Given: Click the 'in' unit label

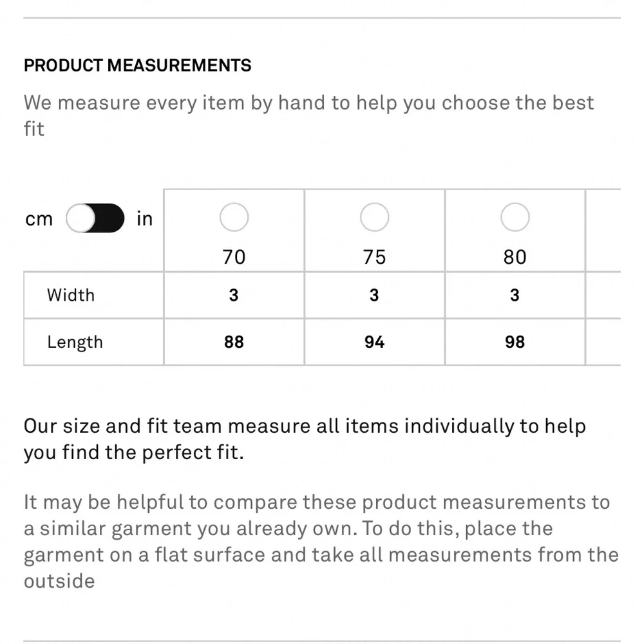Looking at the screenshot, I should click(x=144, y=218).
